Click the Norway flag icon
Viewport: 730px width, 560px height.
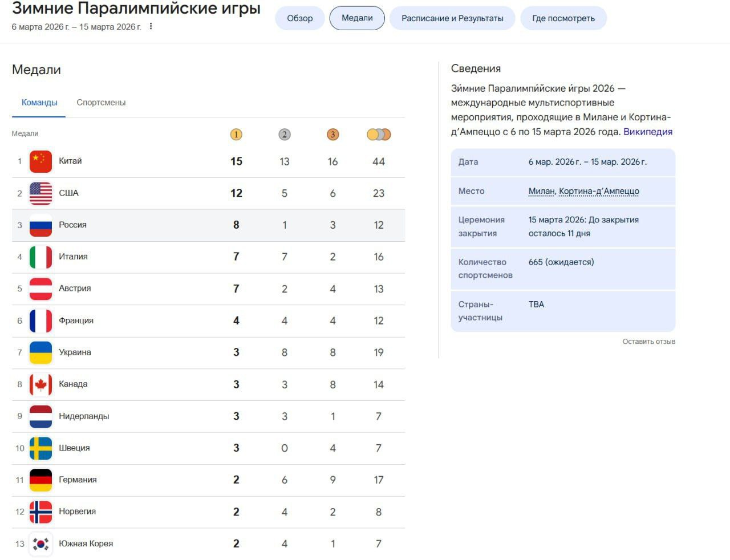[x=40, y=512]
